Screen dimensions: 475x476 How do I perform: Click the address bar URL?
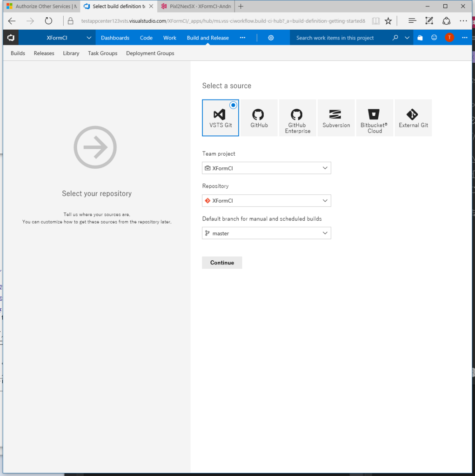click(223, 21)
